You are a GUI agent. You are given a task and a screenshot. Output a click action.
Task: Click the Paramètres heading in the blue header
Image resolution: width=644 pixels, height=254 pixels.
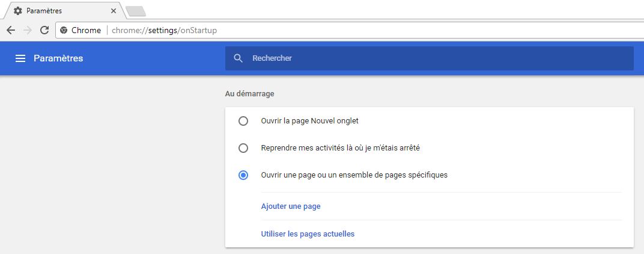pyautogui.click(x=58, y=58)
